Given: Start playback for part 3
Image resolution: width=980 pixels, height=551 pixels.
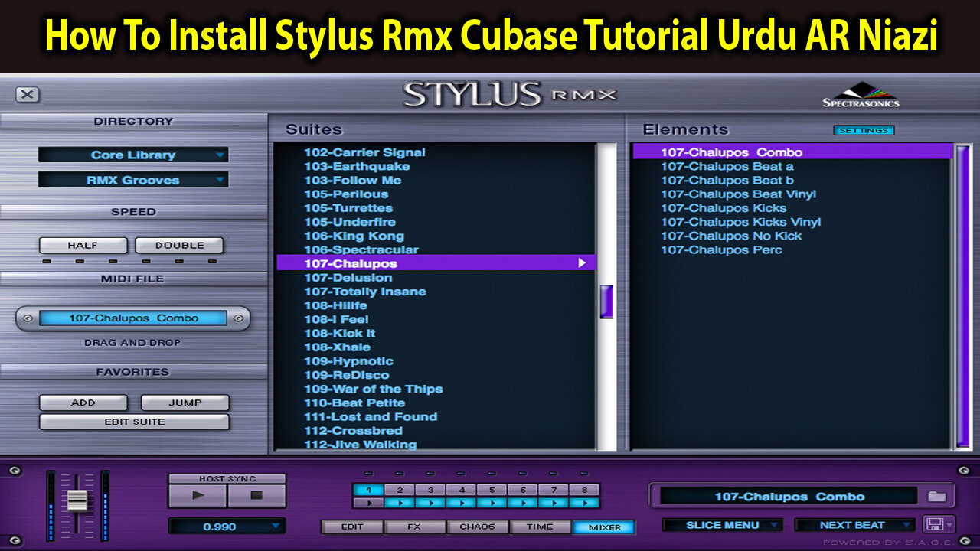Looking at the screenshot, I should pos(430,503).
